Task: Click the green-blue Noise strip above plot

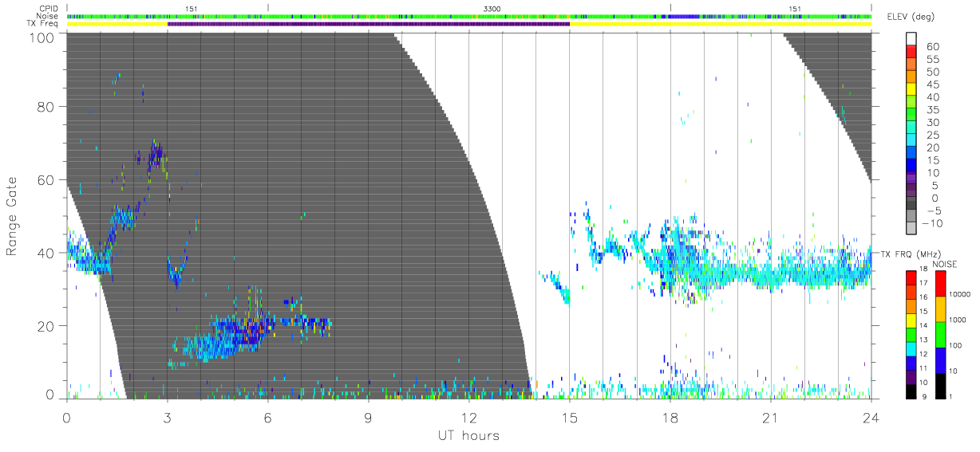Action: tap(468, 16)
